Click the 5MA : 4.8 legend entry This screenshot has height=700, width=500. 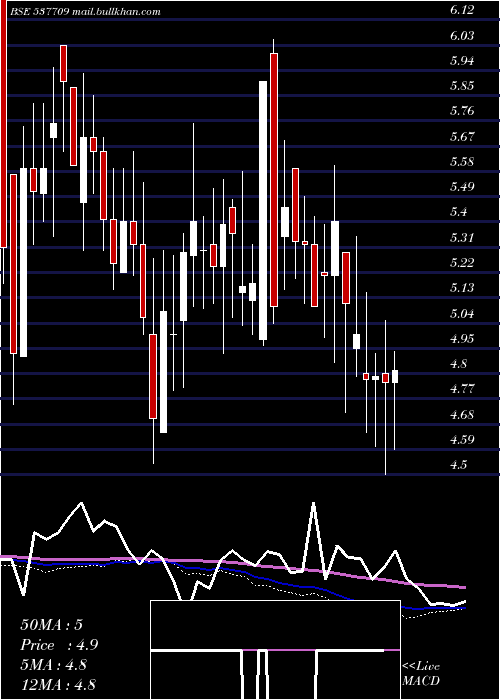54,665
